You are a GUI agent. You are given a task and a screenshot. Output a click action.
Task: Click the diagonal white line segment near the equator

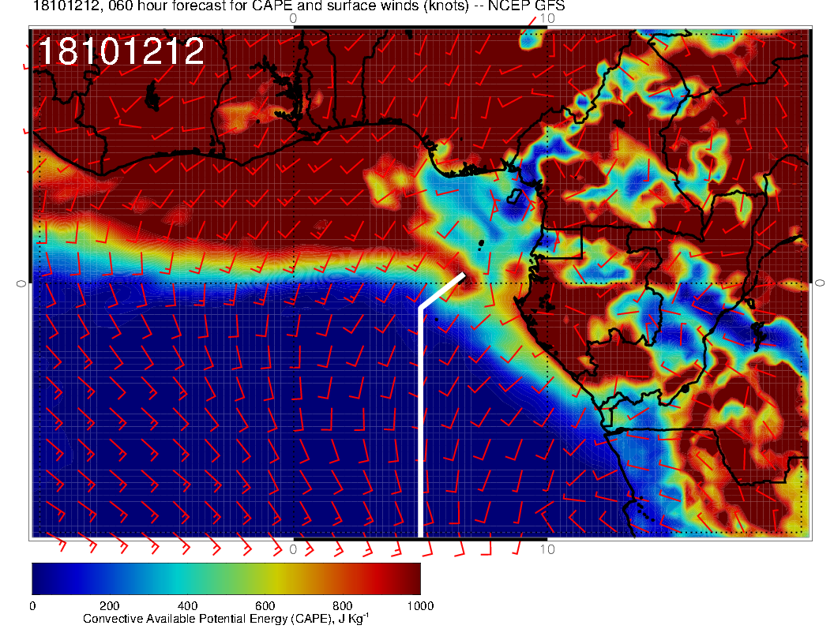pos(442,290)
